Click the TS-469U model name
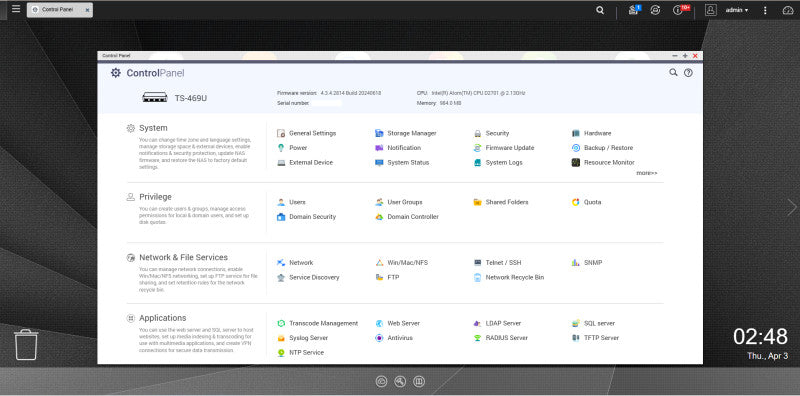The image size is (800, 396). (191, 98)
